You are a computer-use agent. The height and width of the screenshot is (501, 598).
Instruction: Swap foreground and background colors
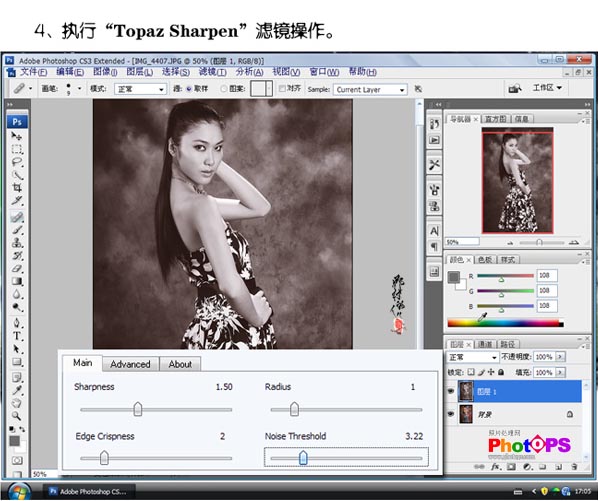23,429
